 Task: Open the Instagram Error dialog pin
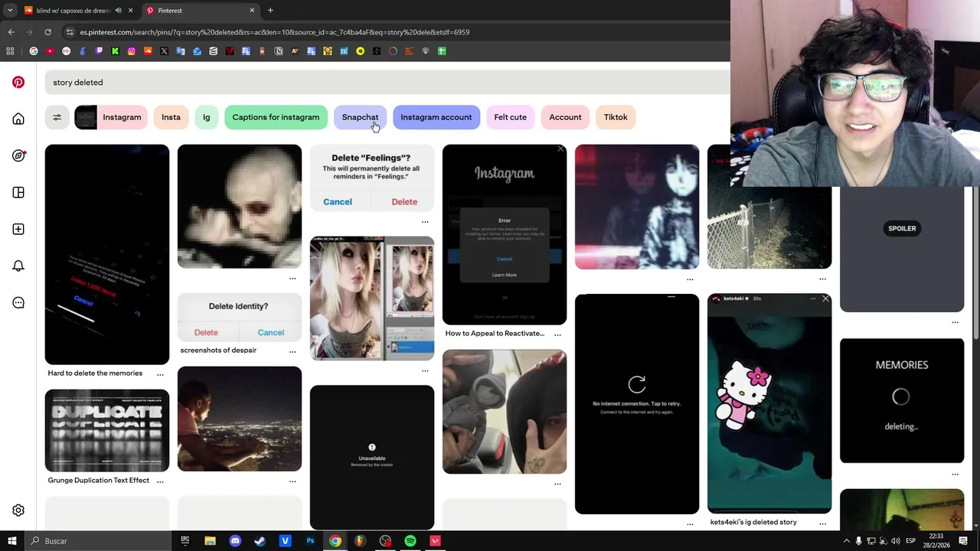(505, 235)
